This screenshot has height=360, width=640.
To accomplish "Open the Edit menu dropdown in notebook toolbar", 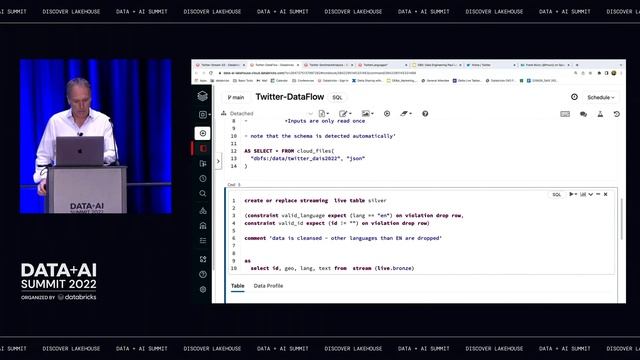I will pyautogui.click(x=345, y=113).
